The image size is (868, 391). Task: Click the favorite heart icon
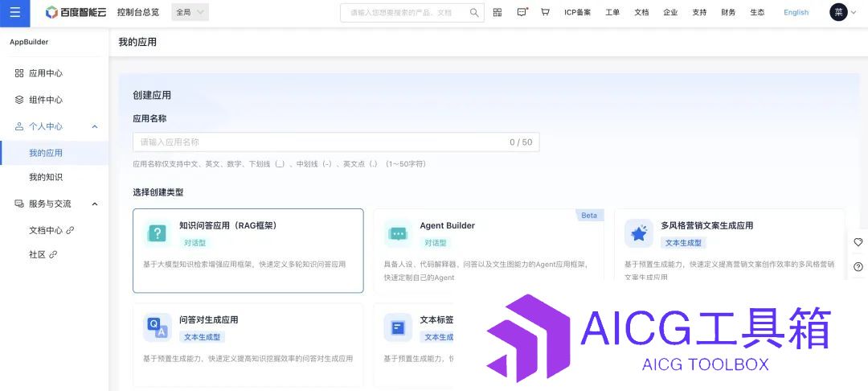click(858, 242)
